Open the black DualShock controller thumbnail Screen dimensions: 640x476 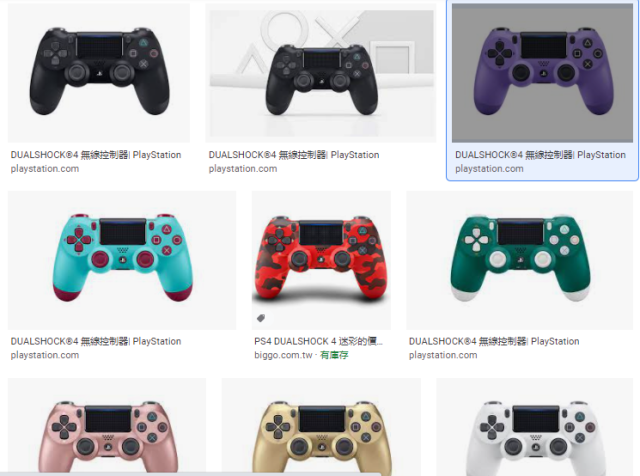point(99,73)
